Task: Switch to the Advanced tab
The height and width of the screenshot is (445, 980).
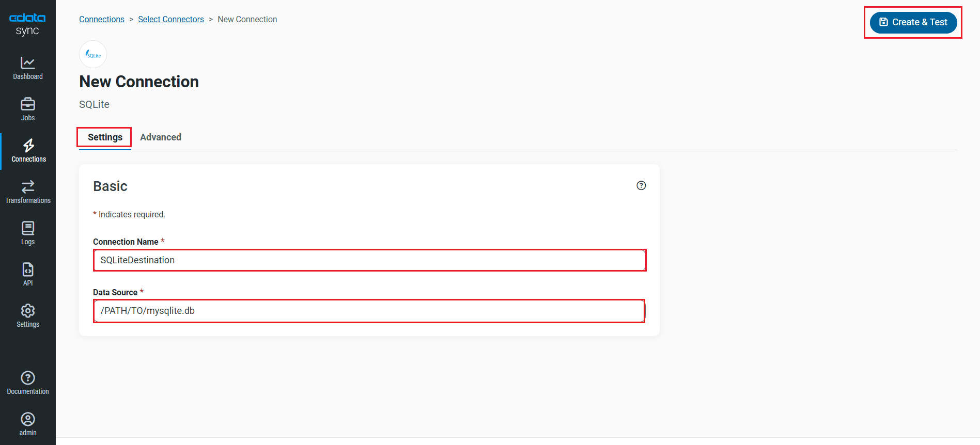Action: [x=161, y=137]
